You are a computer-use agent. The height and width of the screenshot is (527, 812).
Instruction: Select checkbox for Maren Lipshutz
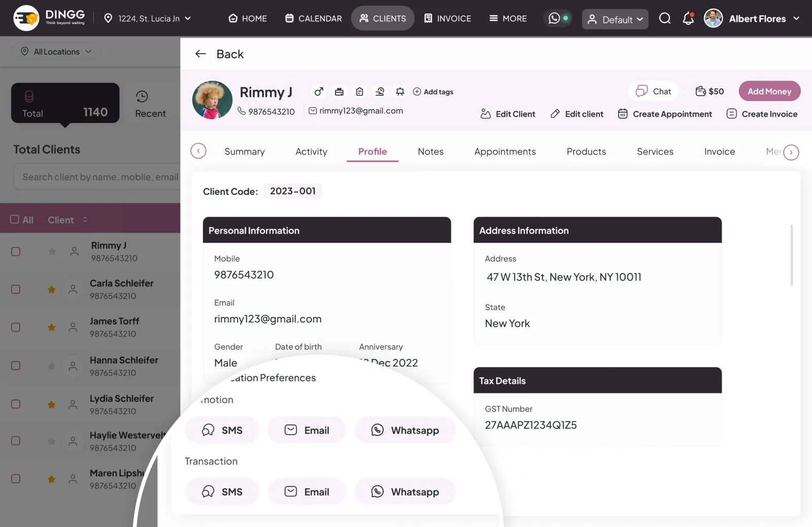coord(16,479)
